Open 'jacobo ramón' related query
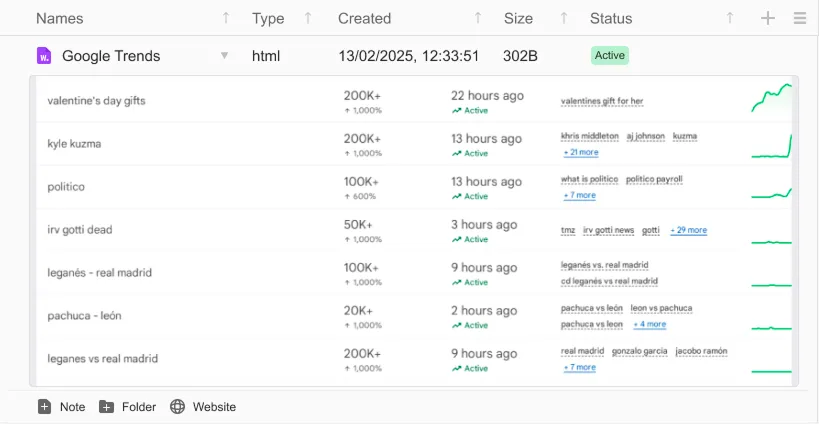819x424 pixels. coord(701,351)
